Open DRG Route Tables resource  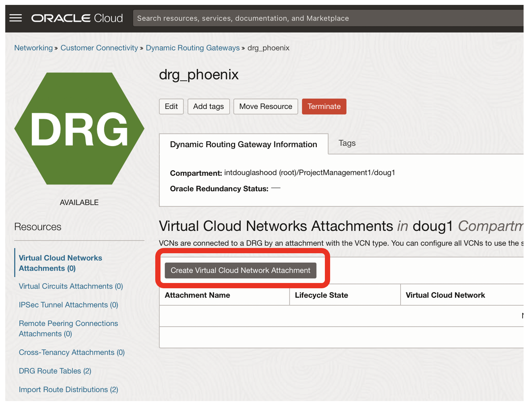click(55, 371)
